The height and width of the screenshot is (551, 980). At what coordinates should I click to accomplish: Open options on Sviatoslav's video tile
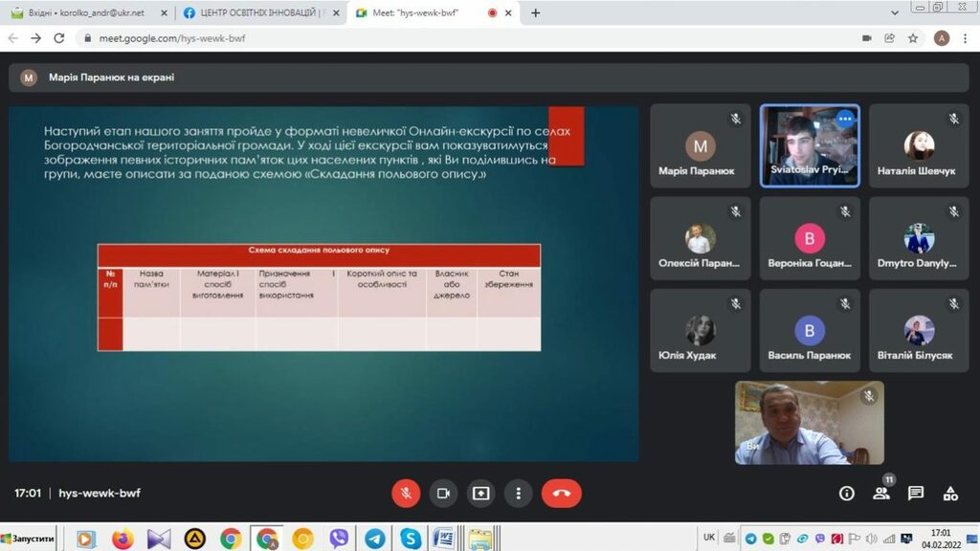coord(844,119)
